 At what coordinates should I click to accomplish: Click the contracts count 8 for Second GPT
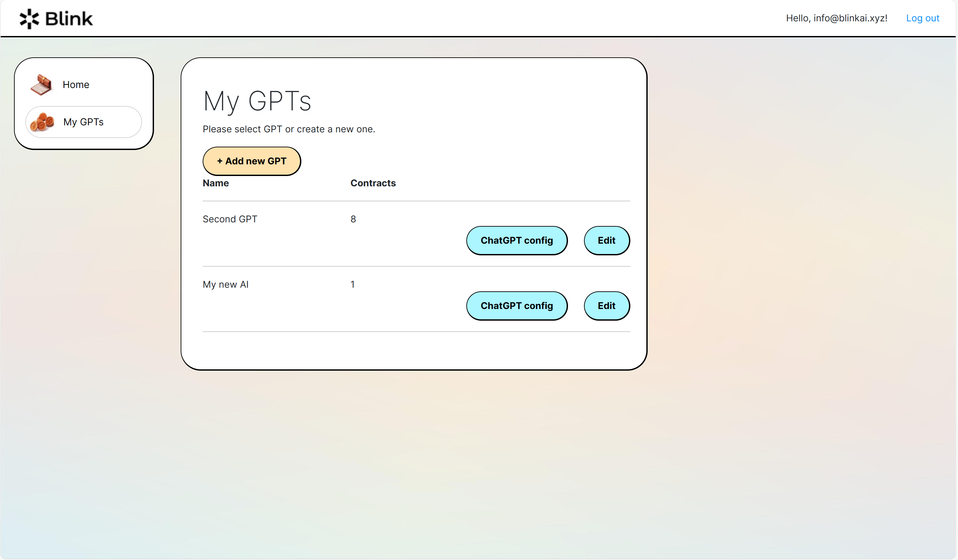(x=353, y=219)
